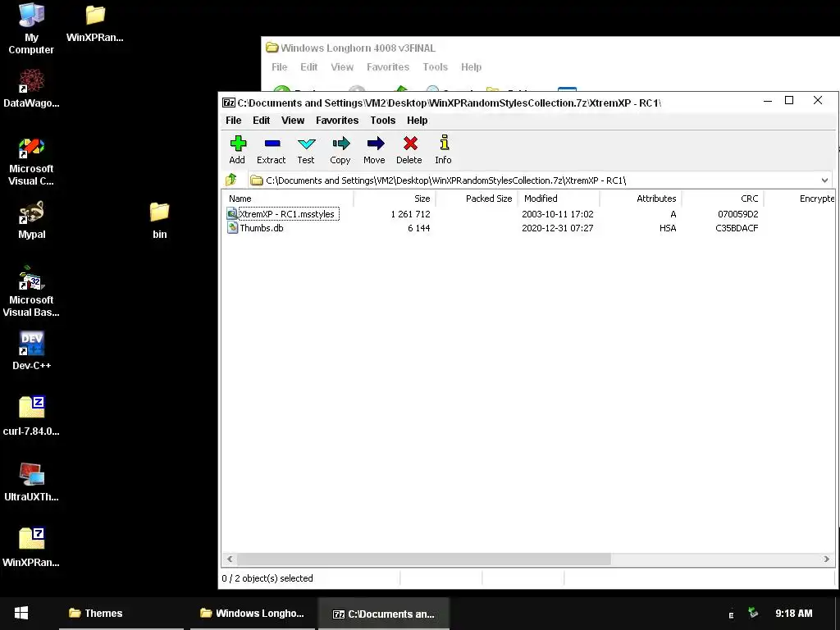Open the Help menu in 7-Zip
840x630 pixels.
point(418,121)
